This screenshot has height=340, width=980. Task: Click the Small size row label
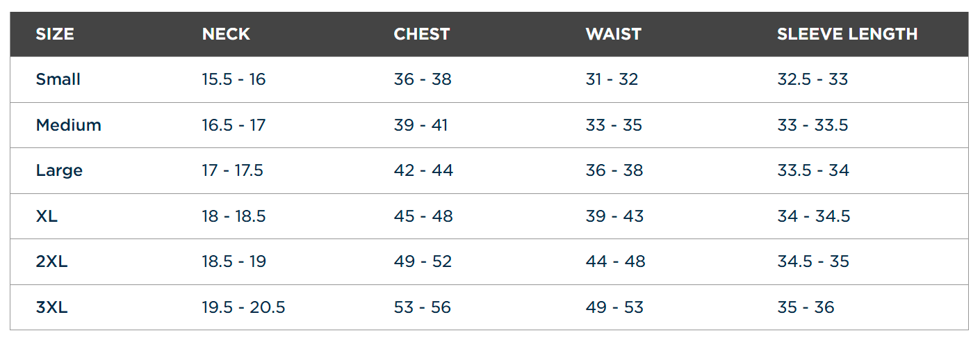(x=58, y=79)
